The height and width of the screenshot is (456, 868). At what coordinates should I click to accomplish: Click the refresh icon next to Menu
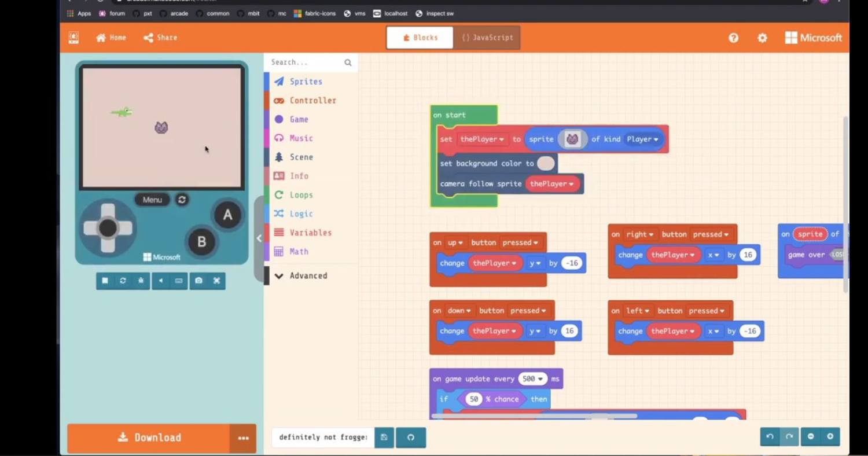click(182, 200)
